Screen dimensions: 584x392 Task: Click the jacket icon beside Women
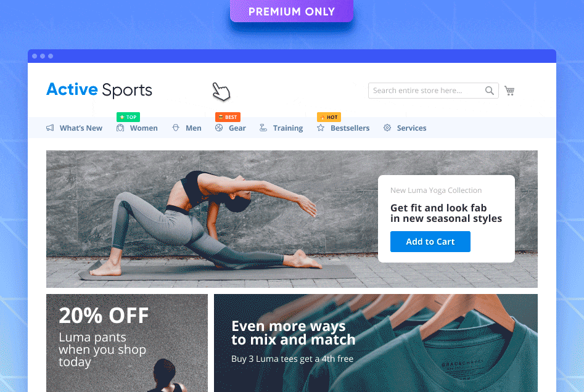tap(120, 128)
